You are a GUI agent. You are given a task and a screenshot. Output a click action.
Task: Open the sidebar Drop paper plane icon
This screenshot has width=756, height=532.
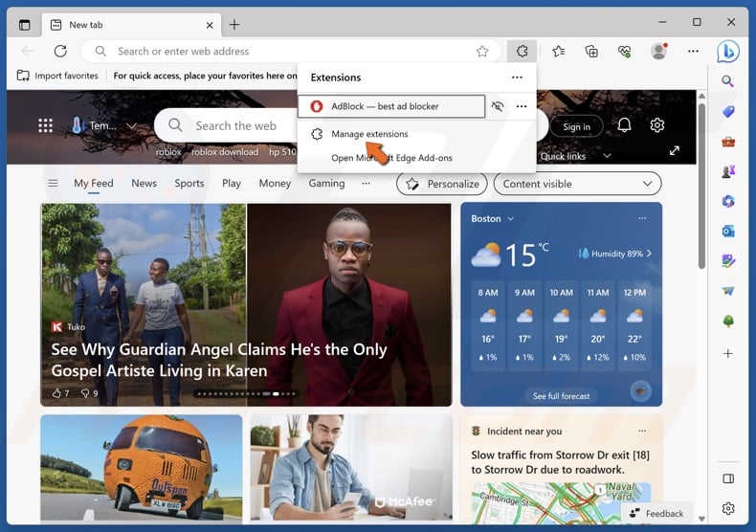(x=728, y=291)
